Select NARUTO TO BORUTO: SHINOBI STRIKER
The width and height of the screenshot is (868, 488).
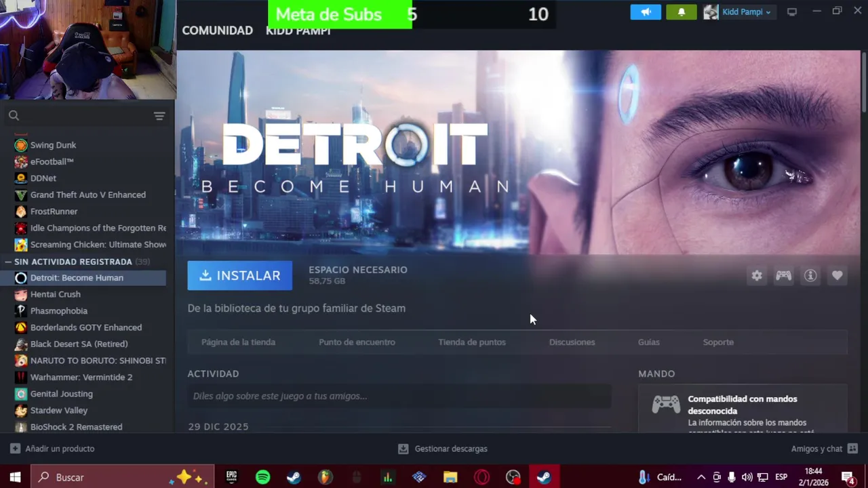point(98,361)
